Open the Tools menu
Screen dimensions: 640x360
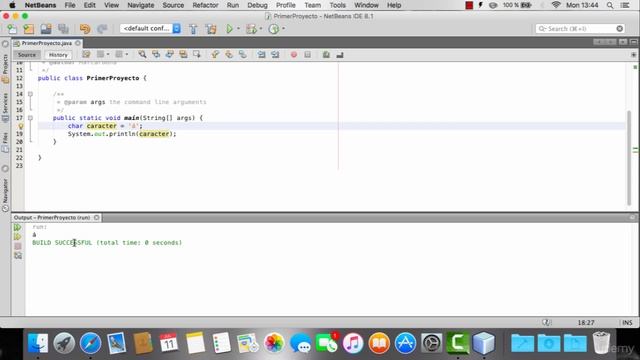pyautogui.click(x=338, y=5)
